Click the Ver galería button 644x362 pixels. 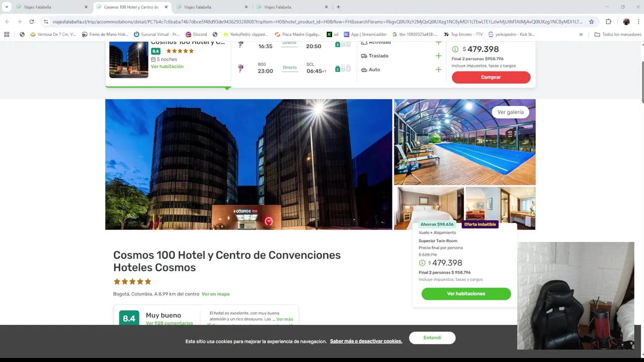(x=511, y=112)
